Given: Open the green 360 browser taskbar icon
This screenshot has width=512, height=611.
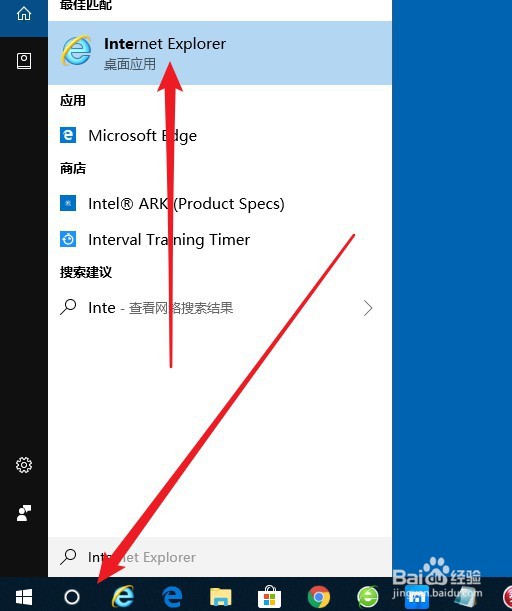Looking at the screenshot, I should (x=368, y=597).
